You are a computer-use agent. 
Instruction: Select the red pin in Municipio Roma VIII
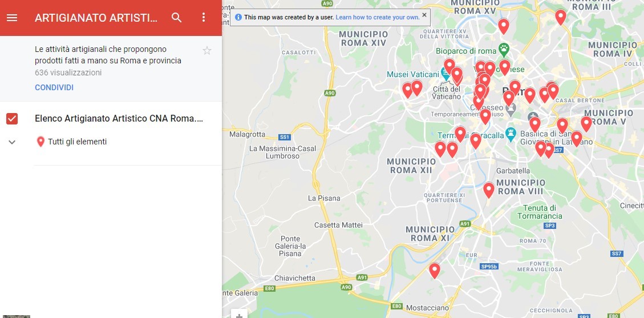488,190
